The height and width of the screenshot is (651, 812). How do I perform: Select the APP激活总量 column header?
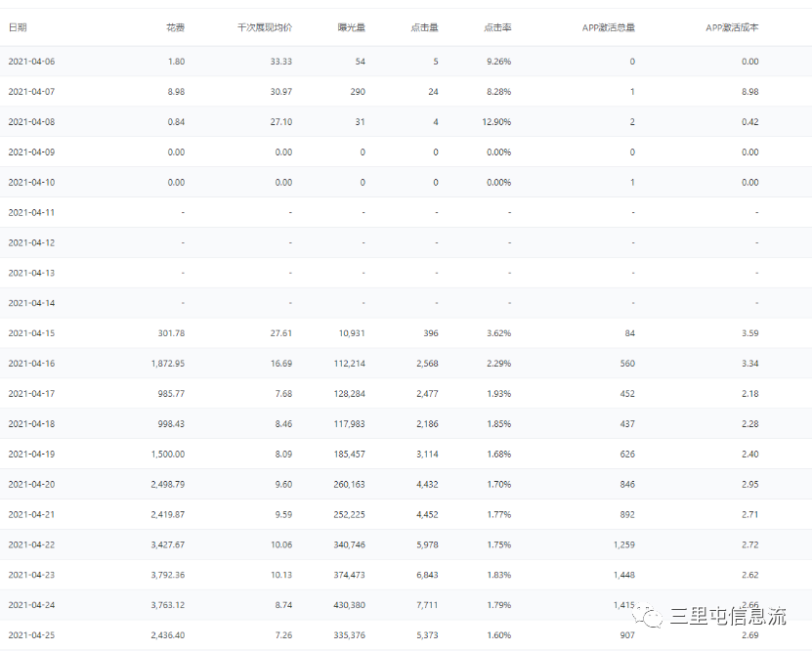(x=608, y=27)
